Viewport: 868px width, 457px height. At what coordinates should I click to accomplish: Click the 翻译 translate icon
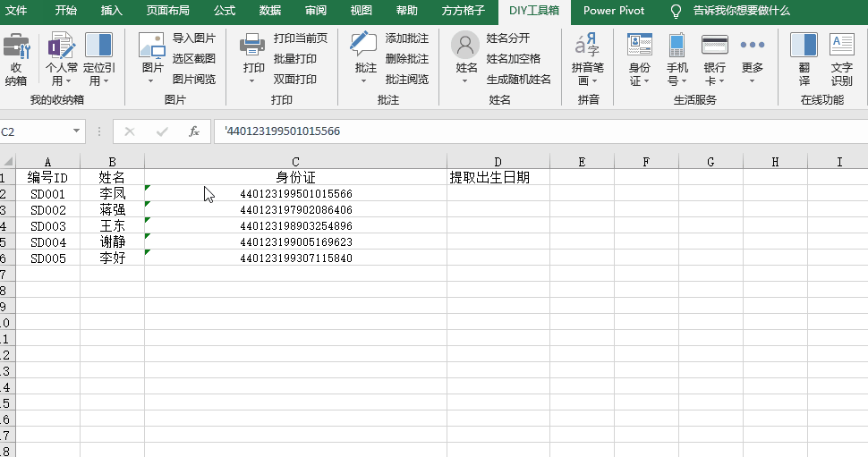[x=804, y=46]
